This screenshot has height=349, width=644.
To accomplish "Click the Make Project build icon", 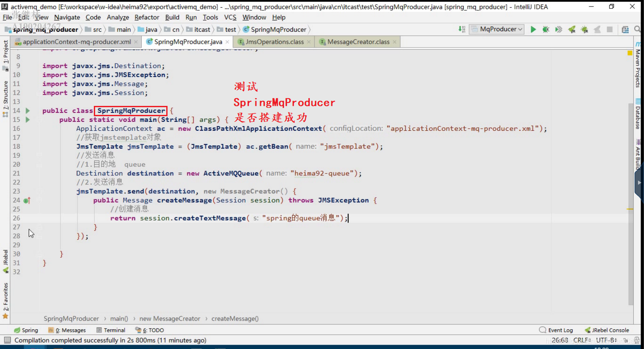I will click(461, 29).
